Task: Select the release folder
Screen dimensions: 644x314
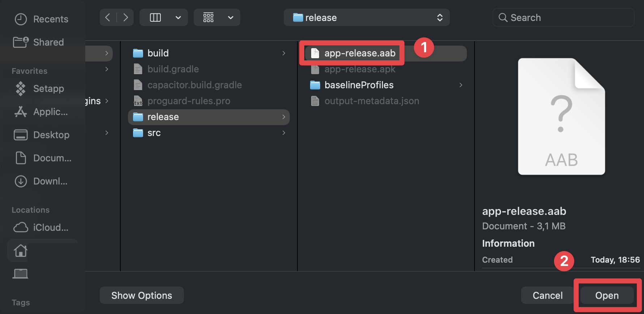Action: tap(209, 117)
